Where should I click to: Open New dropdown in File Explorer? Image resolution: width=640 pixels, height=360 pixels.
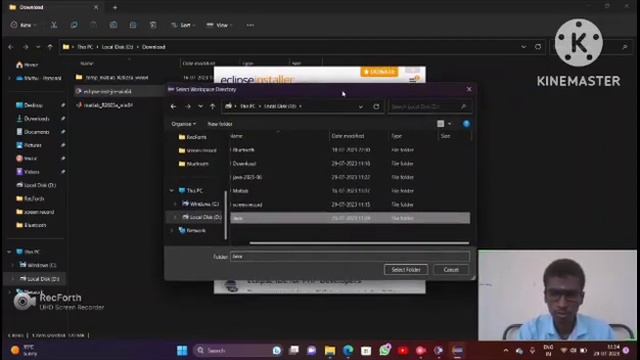24,25
